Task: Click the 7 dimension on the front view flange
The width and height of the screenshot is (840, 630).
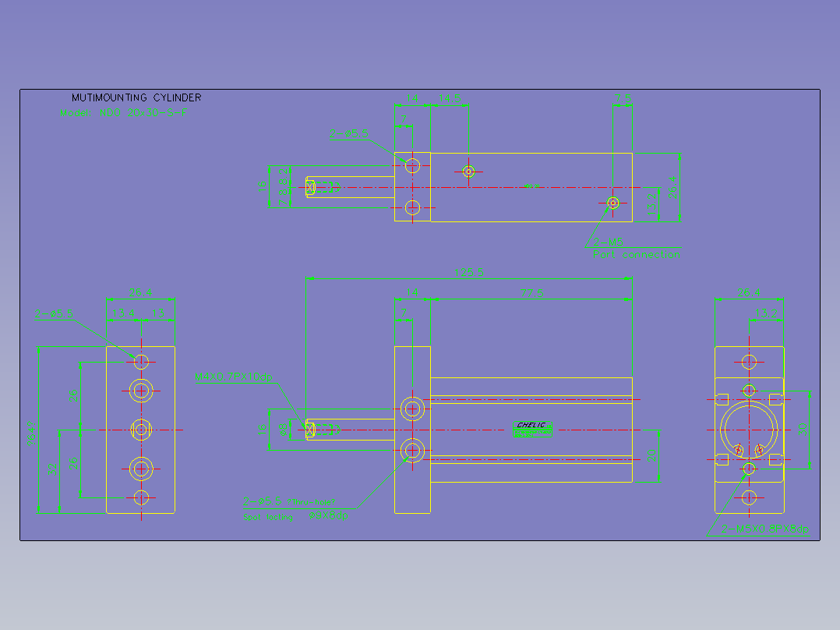Action: pyautogui.click(x=404, y=313)
